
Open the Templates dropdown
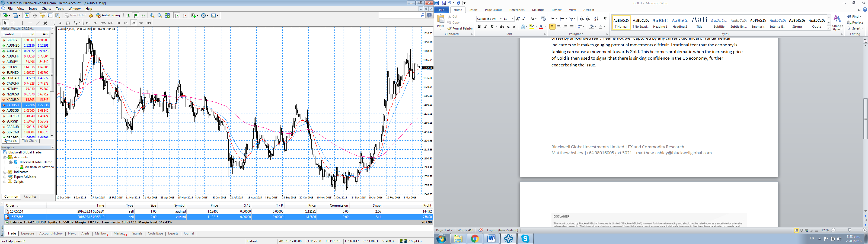point(215,15)
